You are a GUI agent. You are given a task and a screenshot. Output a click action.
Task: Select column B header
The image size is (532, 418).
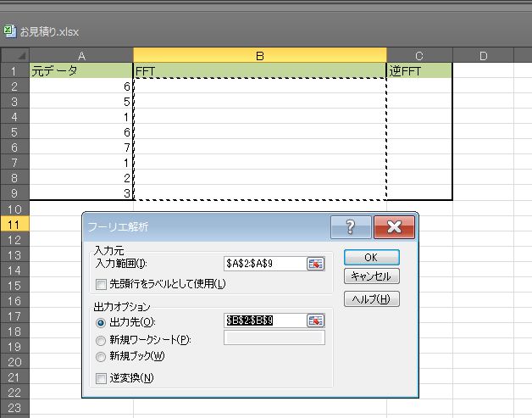(x=259, y=56)
